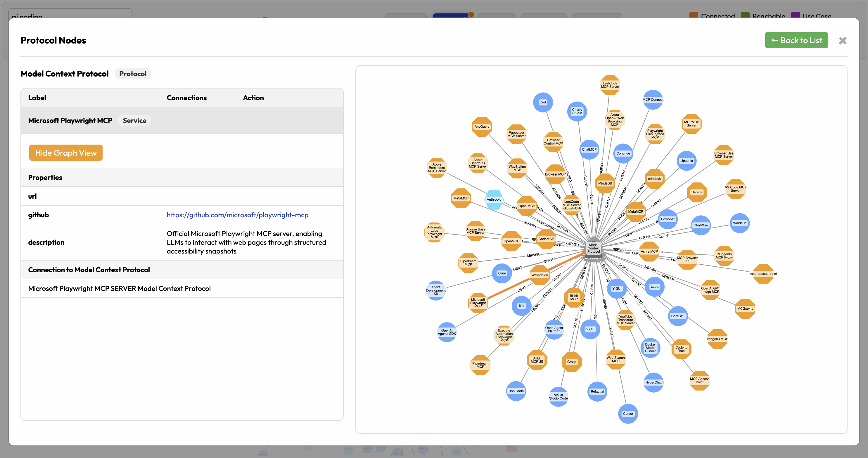
Task: Click the Browser Control MCP node
Action: 553,142
